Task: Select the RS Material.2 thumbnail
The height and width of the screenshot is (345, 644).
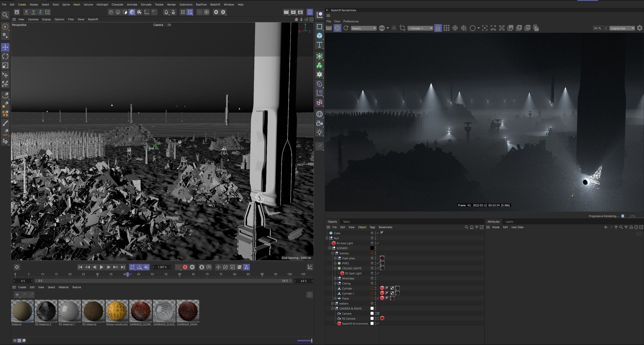Action: pyautogui.click(x=46, y=311)
